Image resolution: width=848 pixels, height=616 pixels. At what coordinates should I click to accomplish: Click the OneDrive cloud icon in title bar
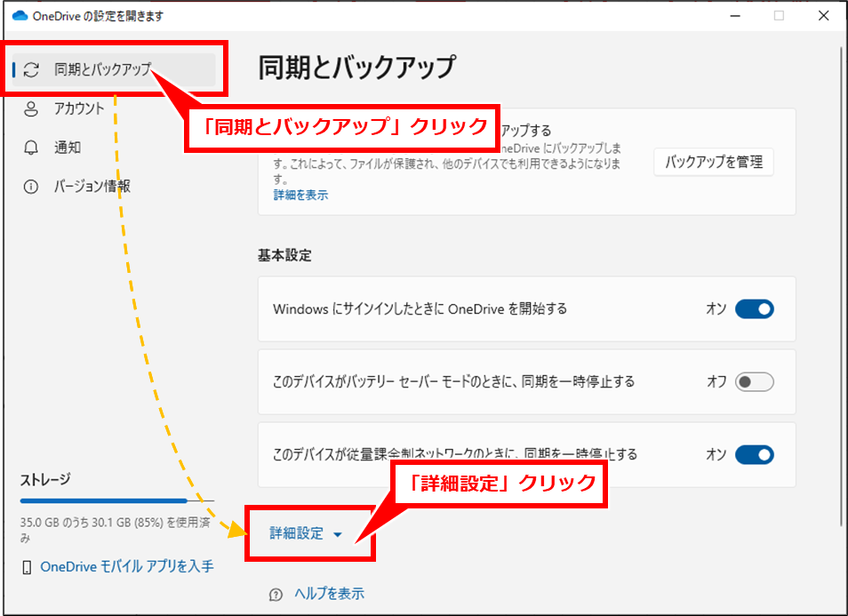20,16
